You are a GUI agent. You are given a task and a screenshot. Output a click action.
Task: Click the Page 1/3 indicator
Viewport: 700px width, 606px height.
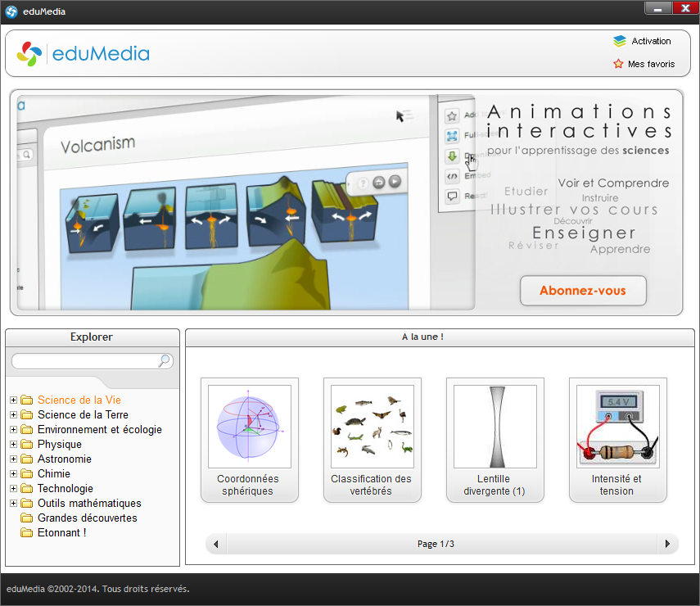point(436,544)
